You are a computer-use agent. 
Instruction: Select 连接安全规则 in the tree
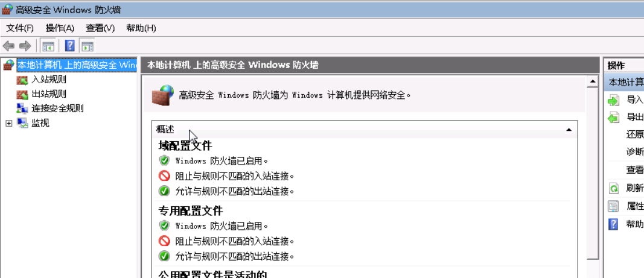pyautogui.click(x=57, y=109)
